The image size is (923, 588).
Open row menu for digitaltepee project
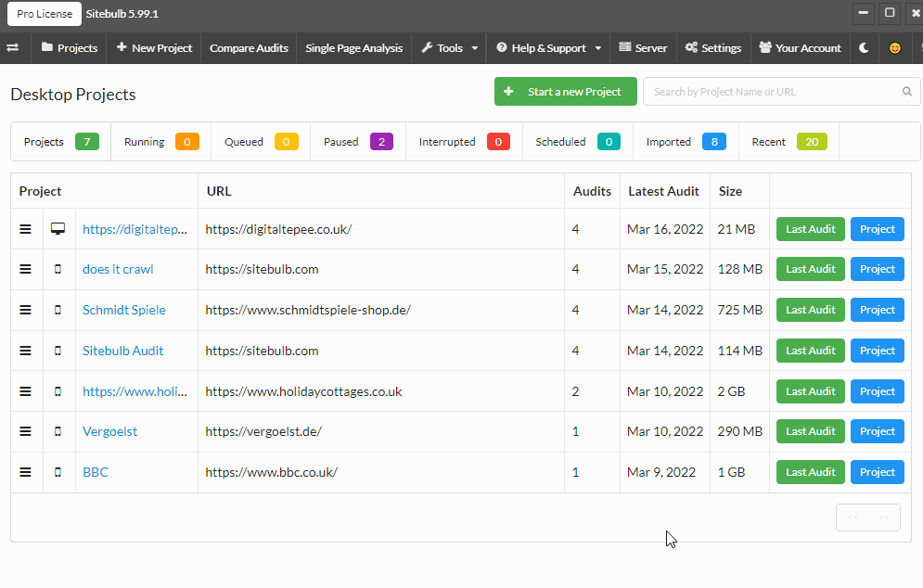point(25,229)
